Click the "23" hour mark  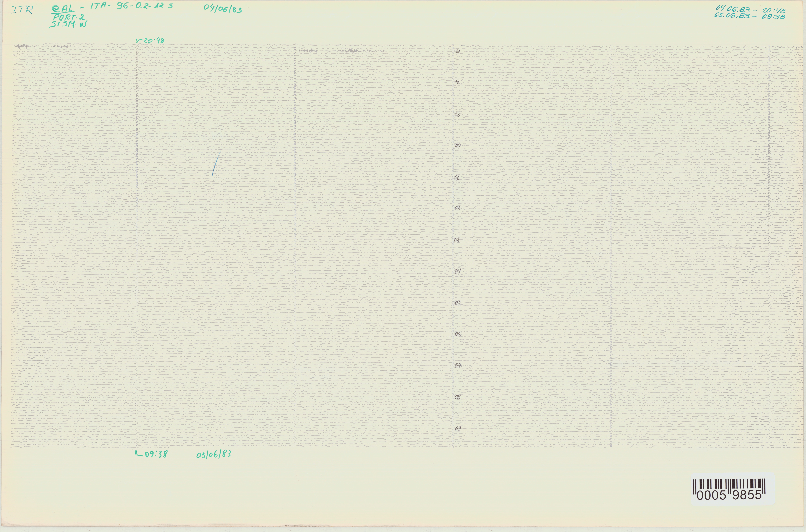457,115
